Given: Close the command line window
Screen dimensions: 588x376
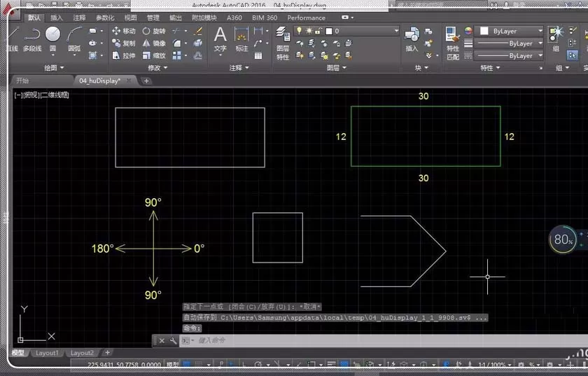Looking at the screenshot, I should pos(162,341).
